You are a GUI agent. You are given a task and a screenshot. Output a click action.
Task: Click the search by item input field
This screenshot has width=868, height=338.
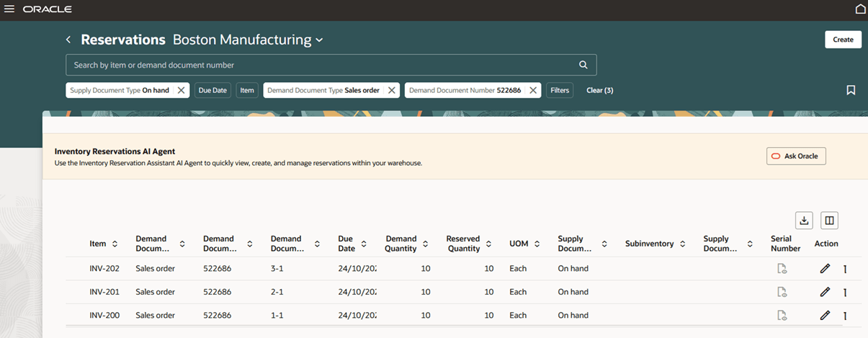(x=321, y=65)
